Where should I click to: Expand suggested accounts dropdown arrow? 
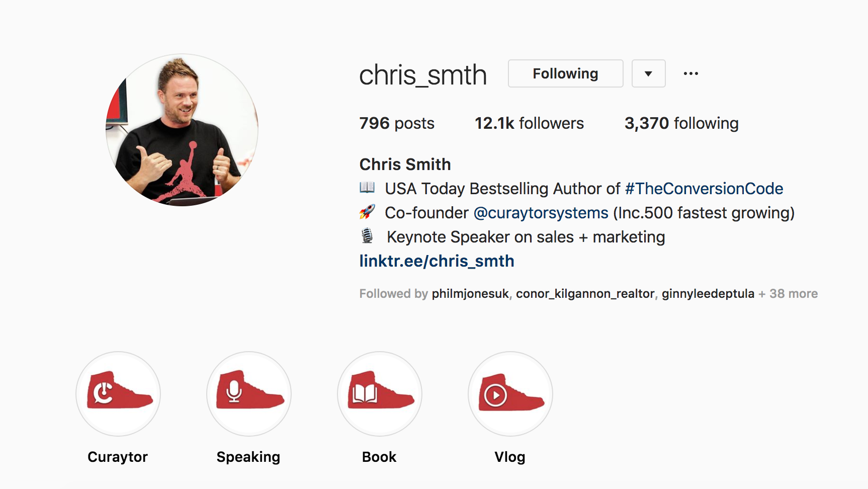pyautogui.click(x=649, y=73)
